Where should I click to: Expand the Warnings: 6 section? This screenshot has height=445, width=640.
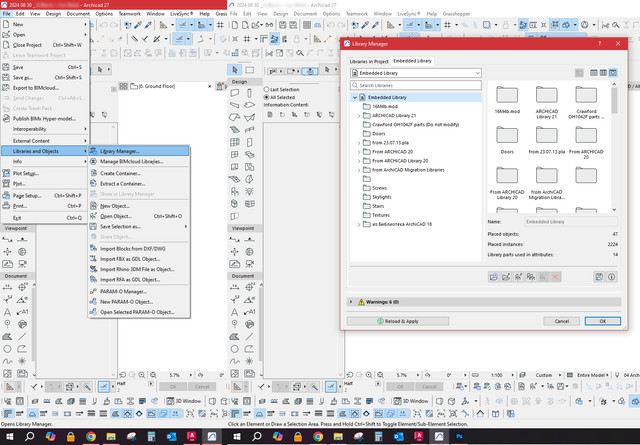[351, 302]
